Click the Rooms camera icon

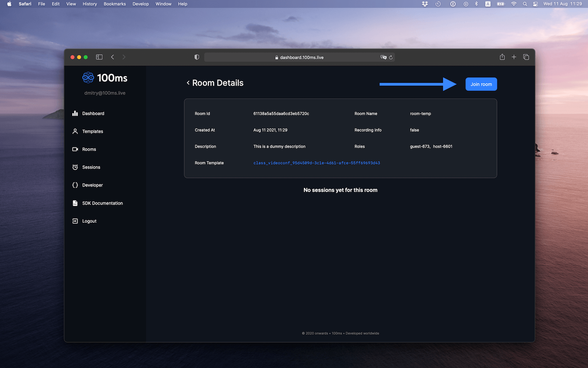click(75, 149)
